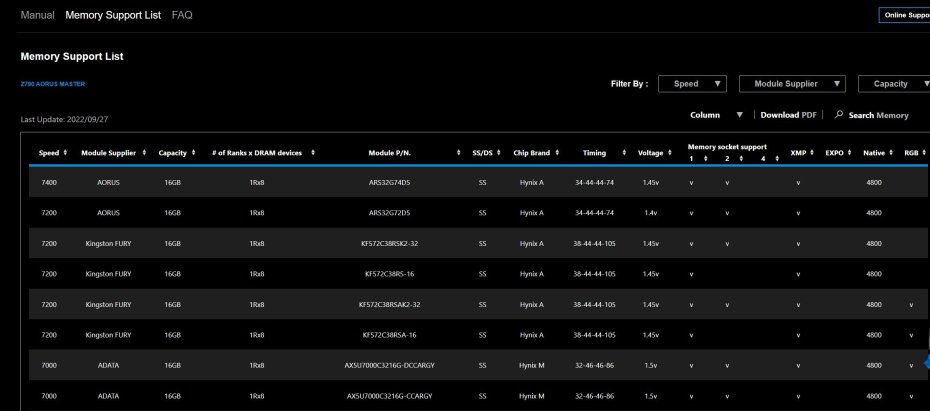Open the Speed filter dropdown
930x411 pixels.
coord(696,84)
